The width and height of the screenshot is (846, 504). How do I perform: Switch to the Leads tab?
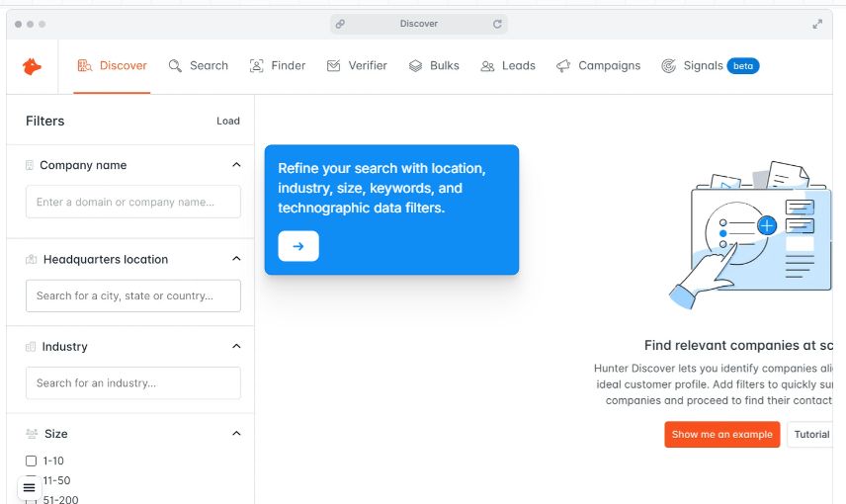pyautogui.click(x=508, y=66)
